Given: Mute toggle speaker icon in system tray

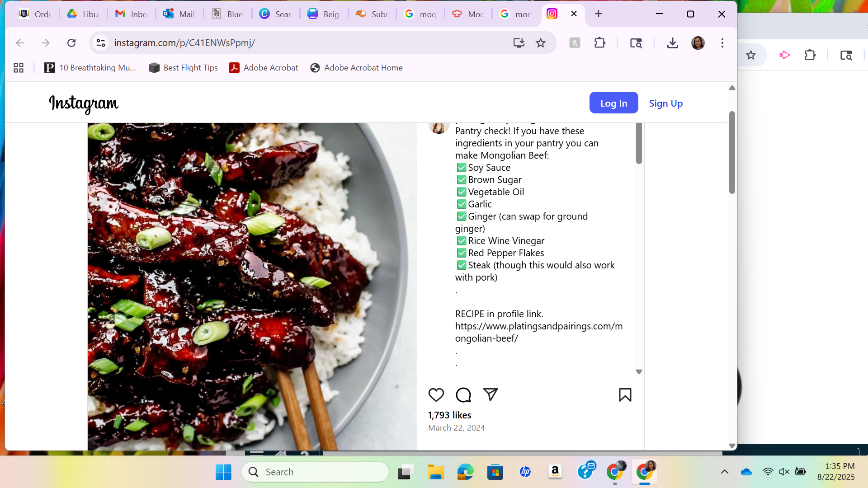Looking at the screenshot, I should [x=784, y=472].
